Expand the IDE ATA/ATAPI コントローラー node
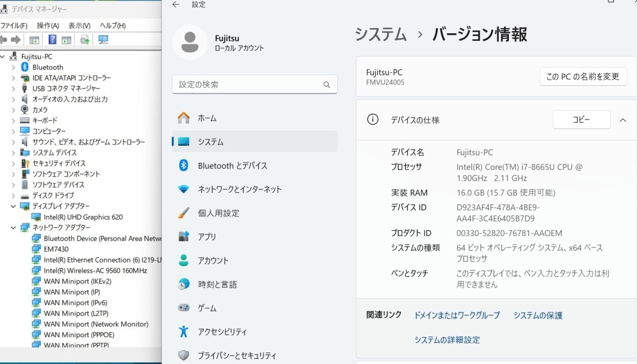Screen dimensions: 637x364 [x=13, y=78]
